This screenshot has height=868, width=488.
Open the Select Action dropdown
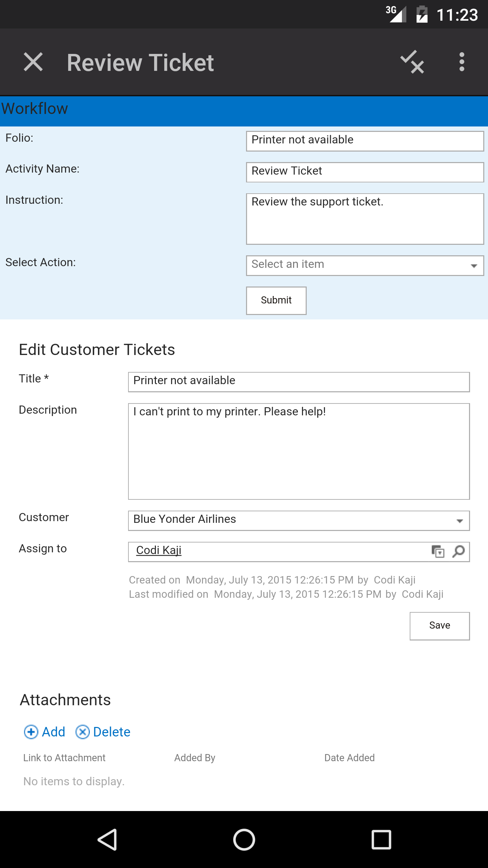365,265
